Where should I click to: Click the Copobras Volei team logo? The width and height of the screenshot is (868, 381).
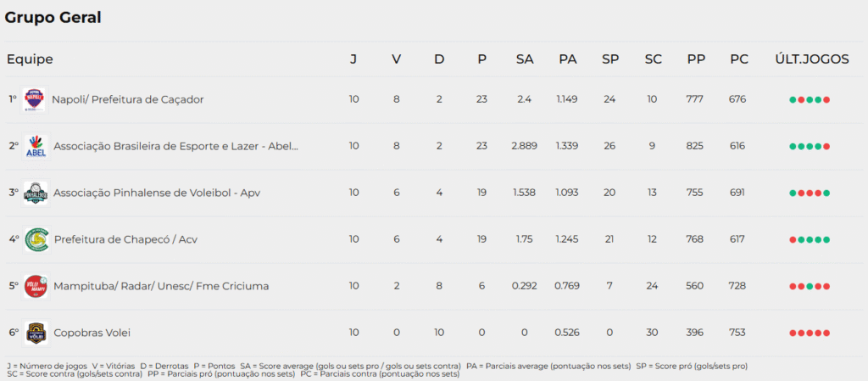pyautogui.click(x=36, y=333)
